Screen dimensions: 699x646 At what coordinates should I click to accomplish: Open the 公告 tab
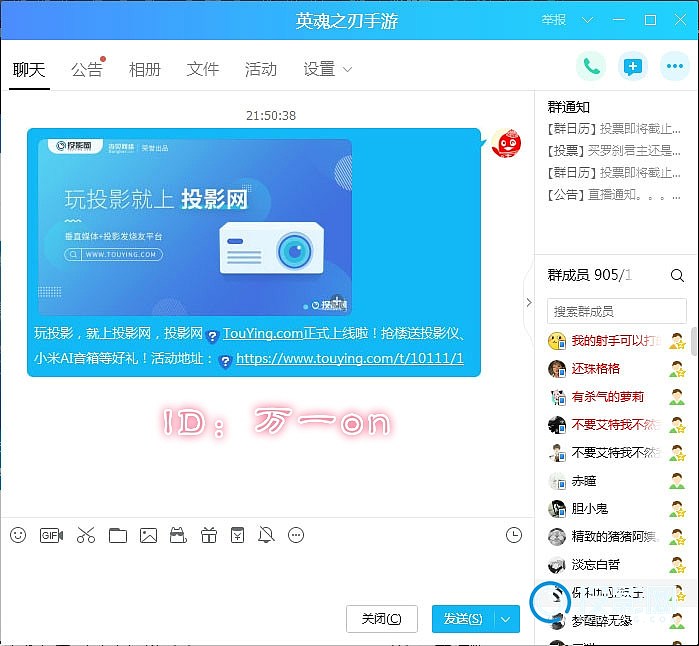tap(87, 70)
